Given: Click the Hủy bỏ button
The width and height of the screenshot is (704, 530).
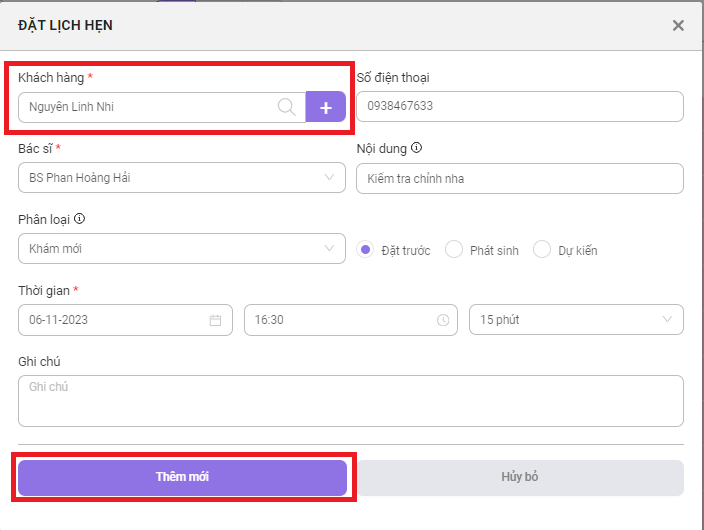Looking at the screenshot, I should pos(520,477).
